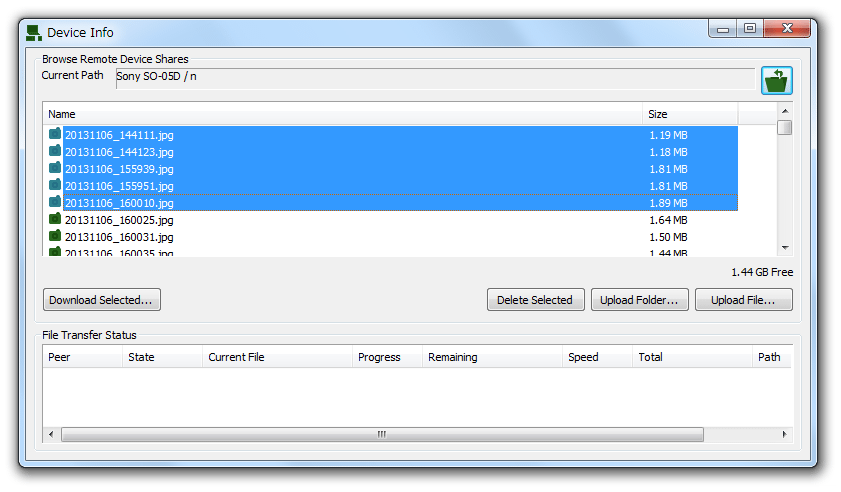The image size is (841, 492).
Task: Click the Delete Selected button
Action: [535, 300]
